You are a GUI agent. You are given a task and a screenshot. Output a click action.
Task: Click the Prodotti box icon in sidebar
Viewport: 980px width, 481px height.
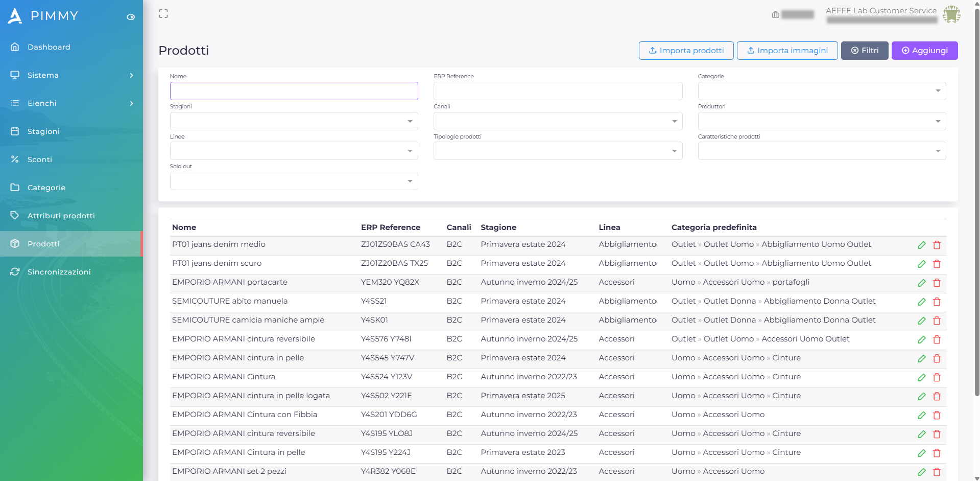click(x=15, y=243)
